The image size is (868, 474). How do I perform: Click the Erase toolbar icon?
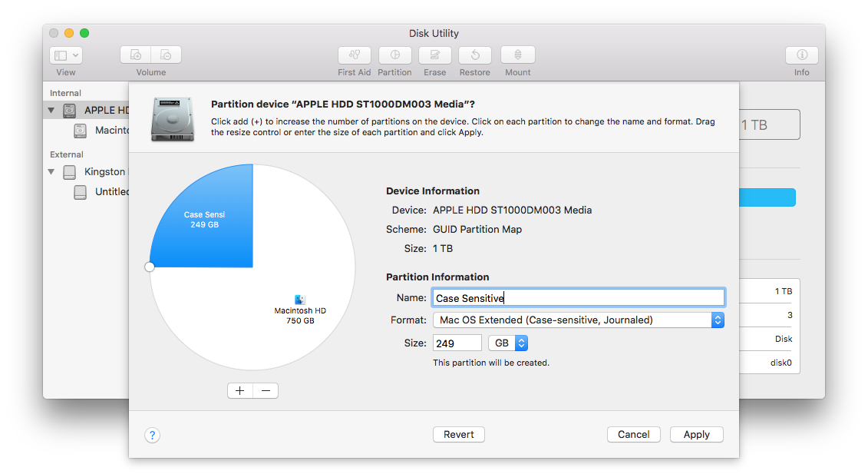tap(434, 55)
